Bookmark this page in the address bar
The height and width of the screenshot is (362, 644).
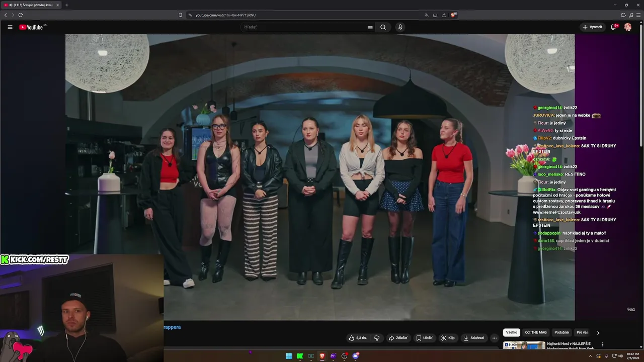(x=181, y=15)
